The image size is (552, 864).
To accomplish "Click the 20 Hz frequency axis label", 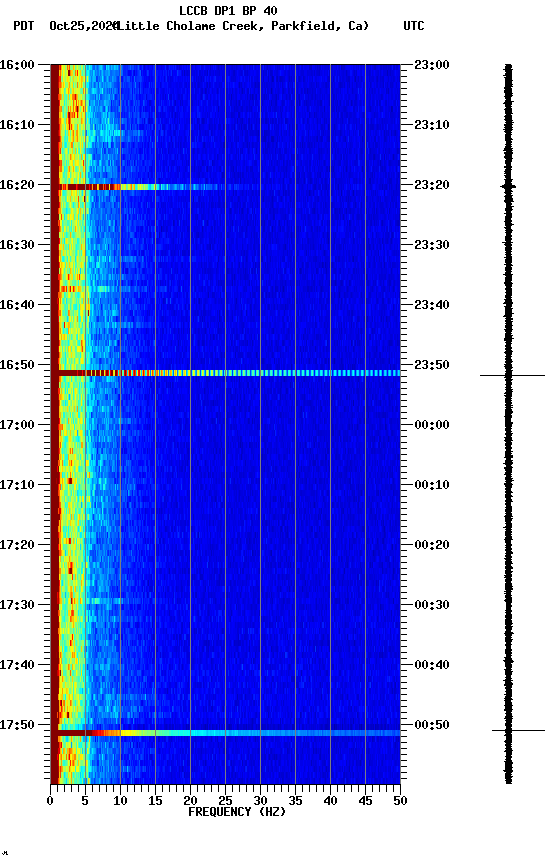I will coord(190,801).
